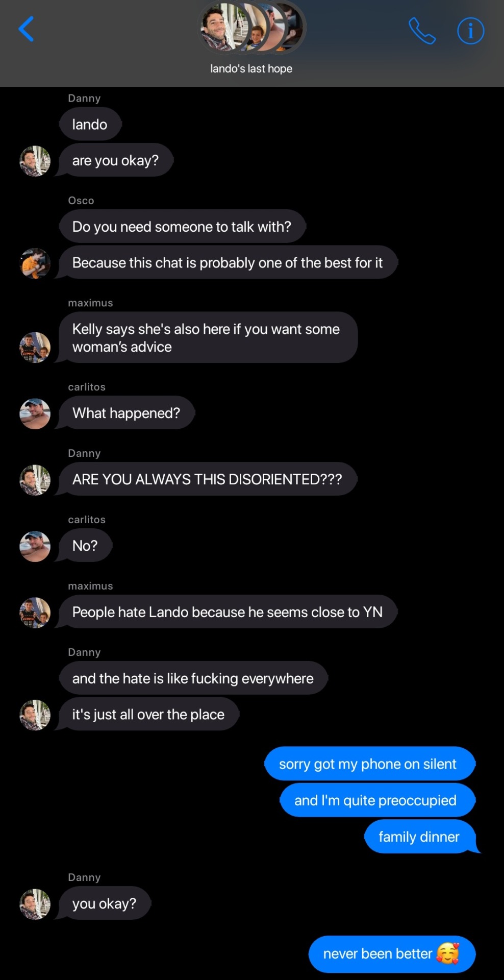Screen dimensions: 504x980
Task: Tap Danny's avatar beside are you okay?
Action: tap(35, 161)
